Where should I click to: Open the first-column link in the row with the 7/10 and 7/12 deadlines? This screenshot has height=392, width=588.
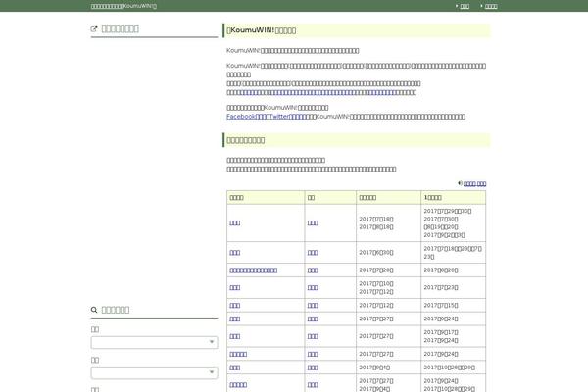click(235, 288)
